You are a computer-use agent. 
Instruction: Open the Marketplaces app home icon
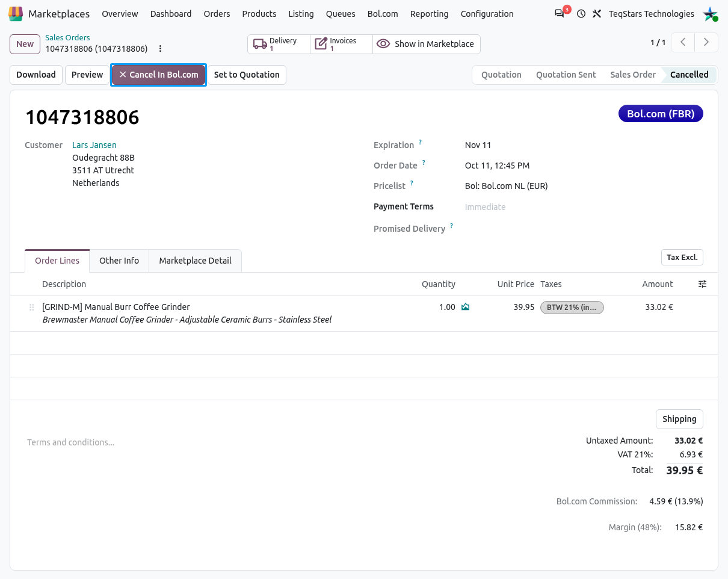(x=16, y=13)
